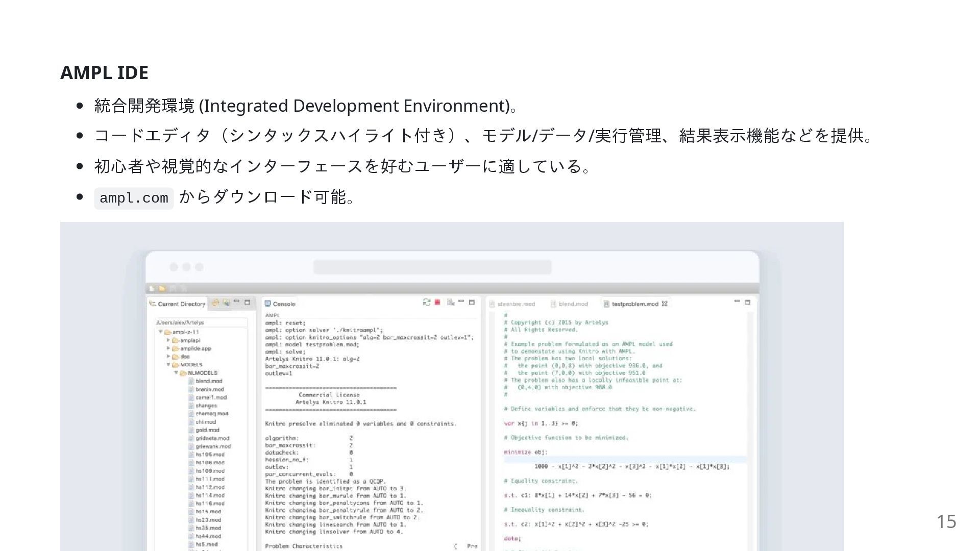Open gold.mod in file tree

tap(207, 430)
